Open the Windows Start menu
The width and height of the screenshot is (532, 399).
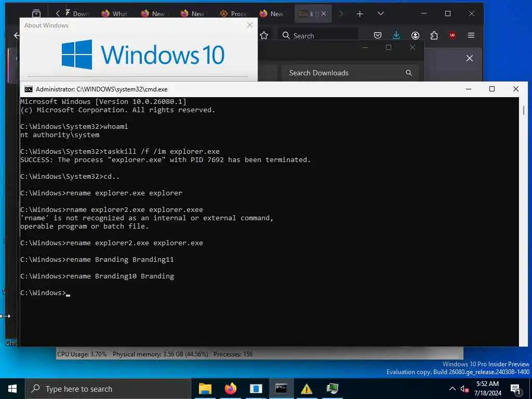click(x=12, y=389)
